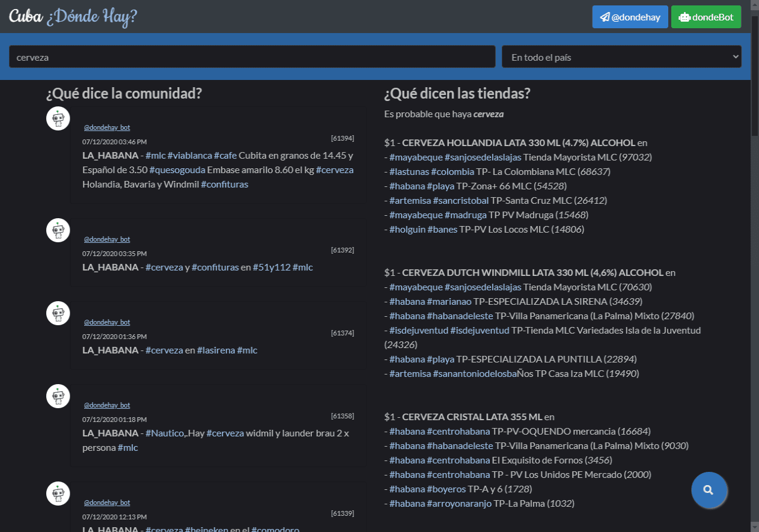Click the #viablanca hashtag
This screenshot has width=759, height=532.
189,156
